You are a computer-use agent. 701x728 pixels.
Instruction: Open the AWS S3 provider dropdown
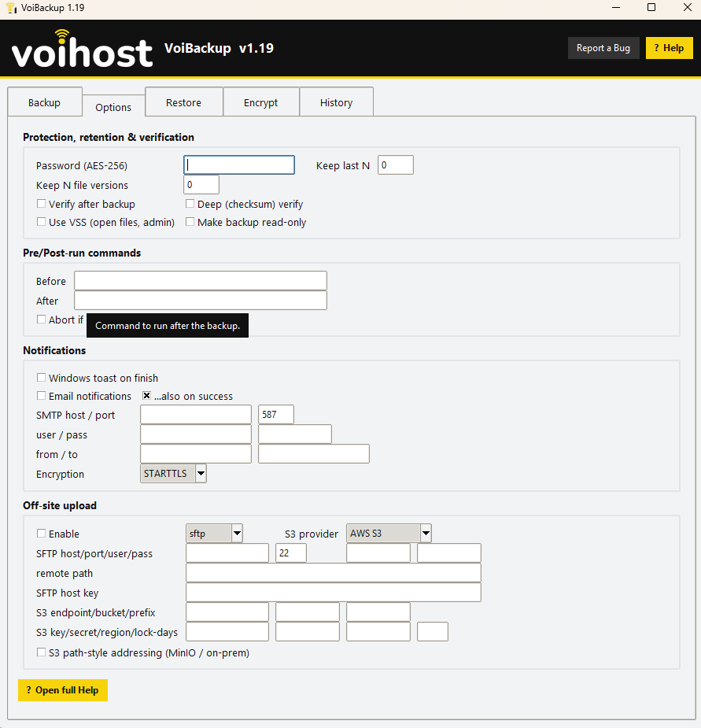(x=389, y=534)
